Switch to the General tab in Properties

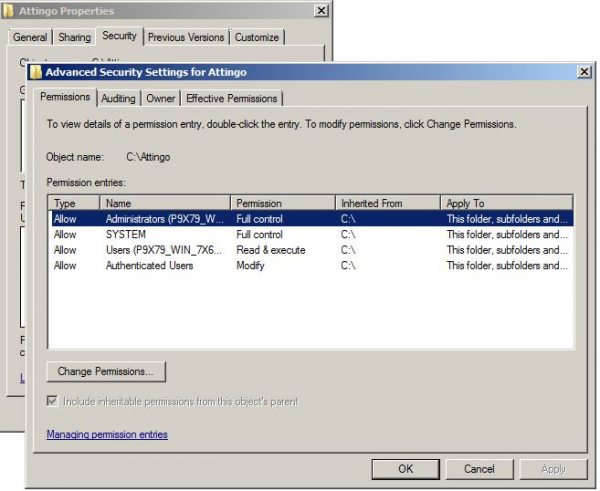tap(30, 37)
